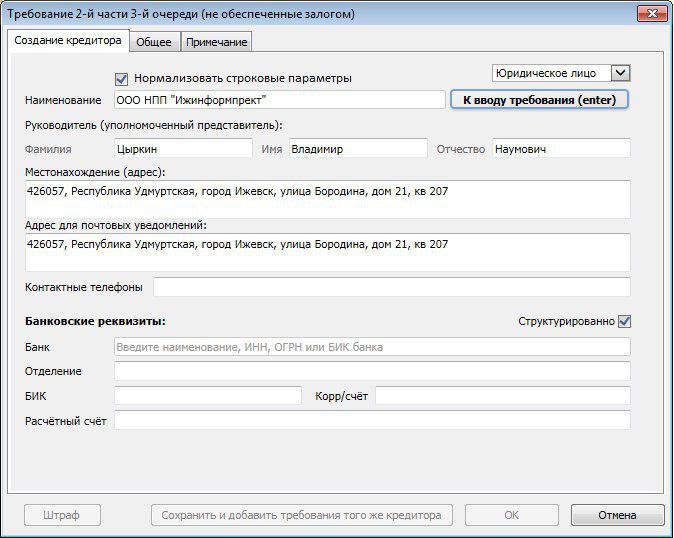
Task: Edit the 'Адрес для почтовых уведомлений' field
Action: coord(327,252)
